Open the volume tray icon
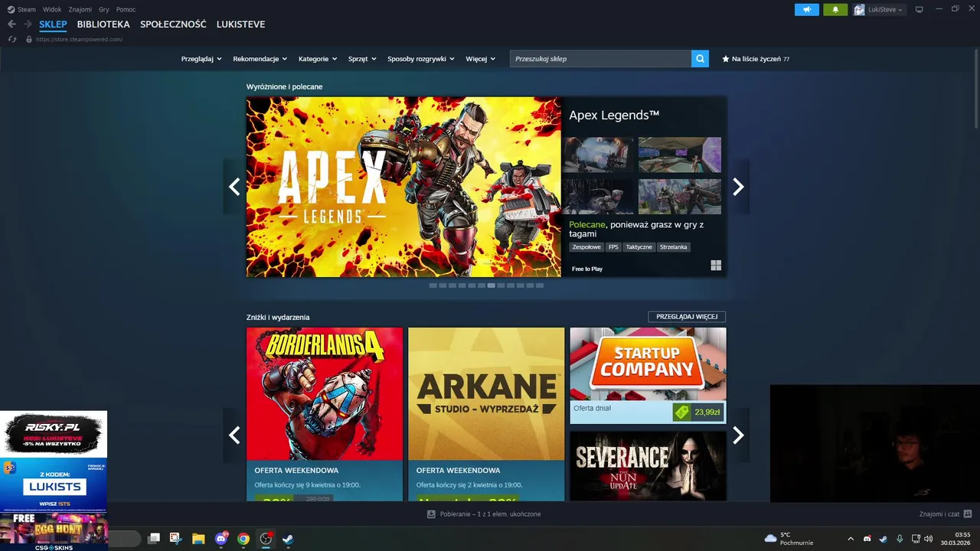This screenshot has width=980, height=551. coord(929,539)
